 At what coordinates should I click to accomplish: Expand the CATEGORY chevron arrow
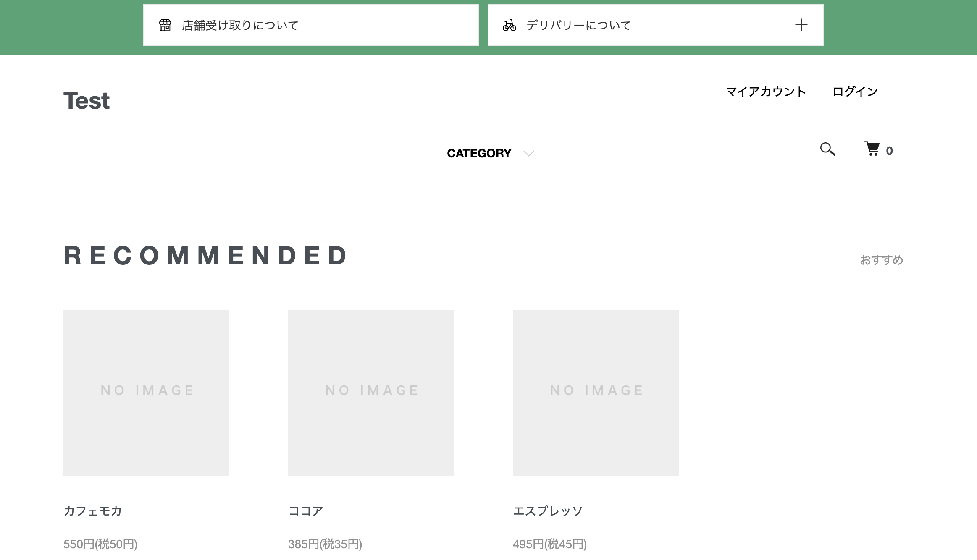529,153
